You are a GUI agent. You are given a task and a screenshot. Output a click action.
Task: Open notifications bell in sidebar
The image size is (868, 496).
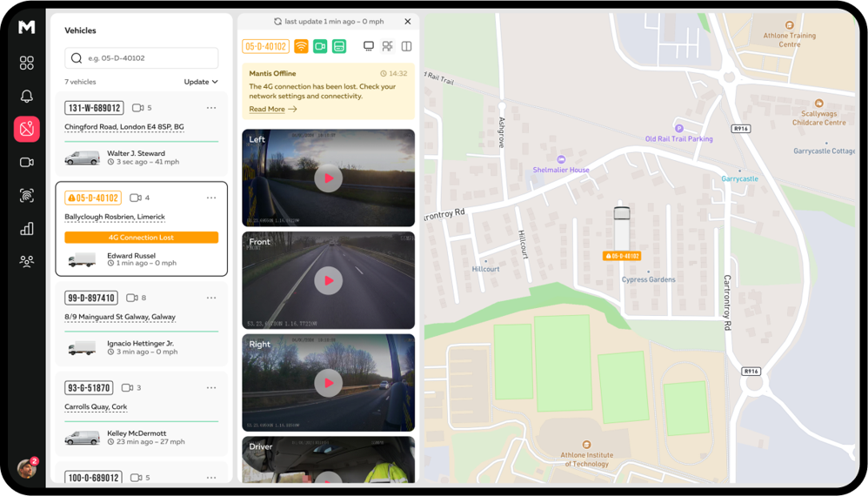coord(27,96)
